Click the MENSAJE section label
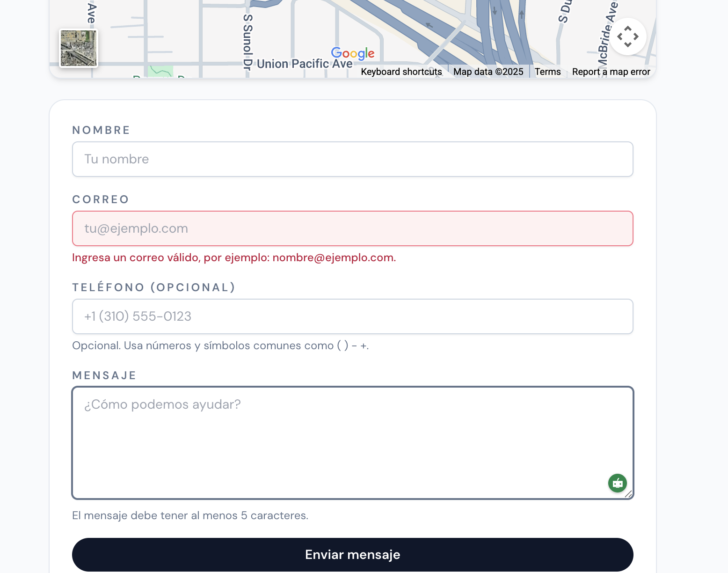 (104, 375)
